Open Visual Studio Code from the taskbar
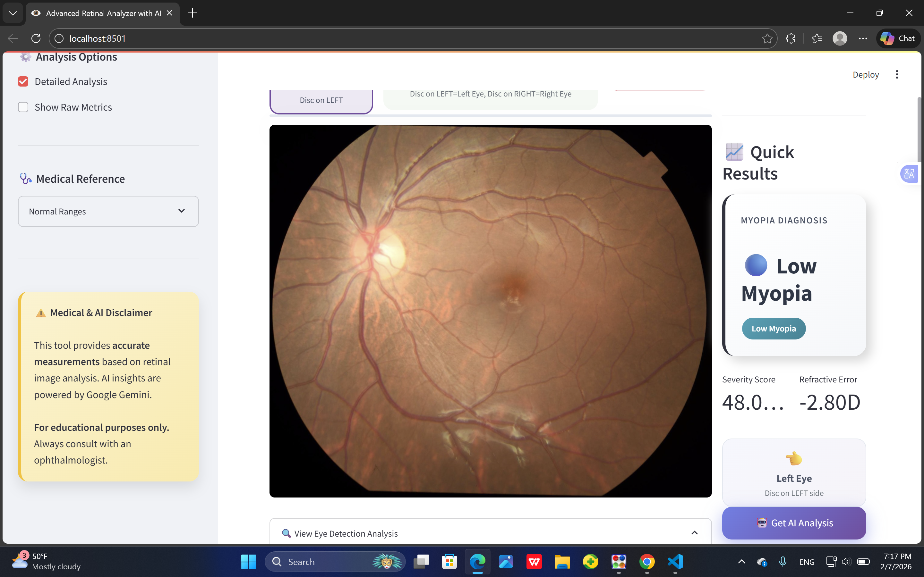This screenshot has width=924, height=577. point(675,562)
